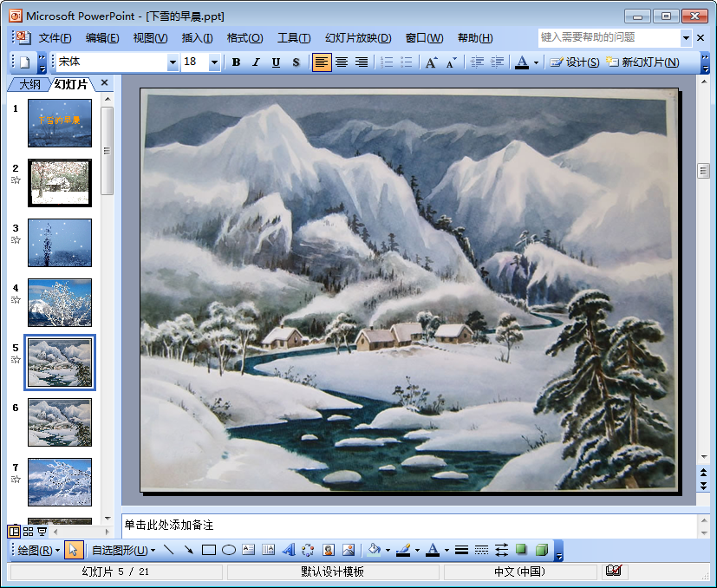Open 格式(O) menu
The image size is (717, 588).
coord(245,38)
